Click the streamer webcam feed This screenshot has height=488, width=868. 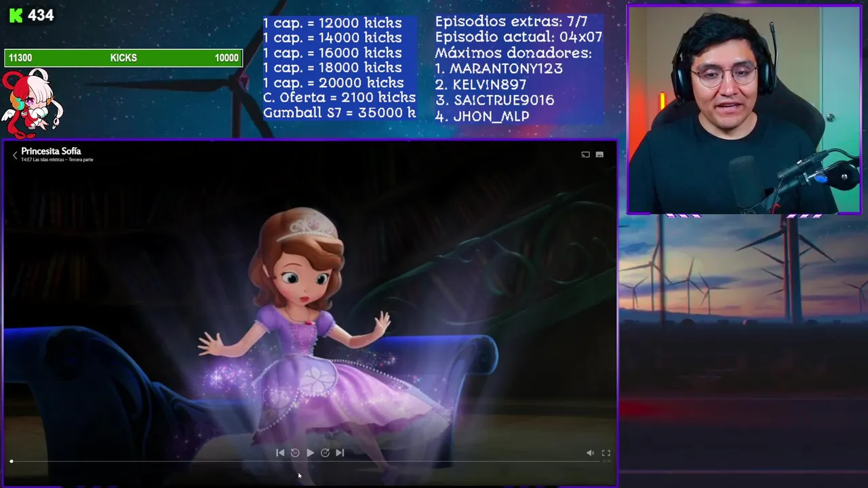pos(744,110)
